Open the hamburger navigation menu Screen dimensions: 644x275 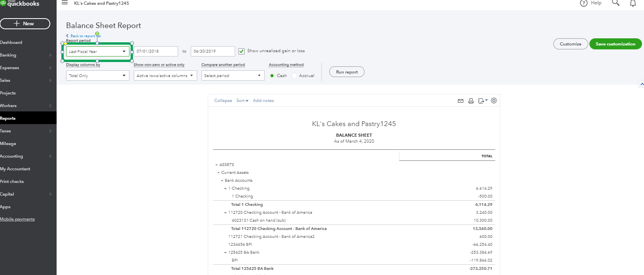[x=65, y=3]
